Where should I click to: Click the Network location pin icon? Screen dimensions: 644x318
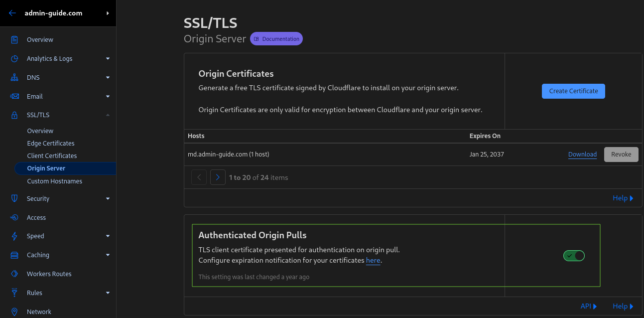(x=15, y=312)
